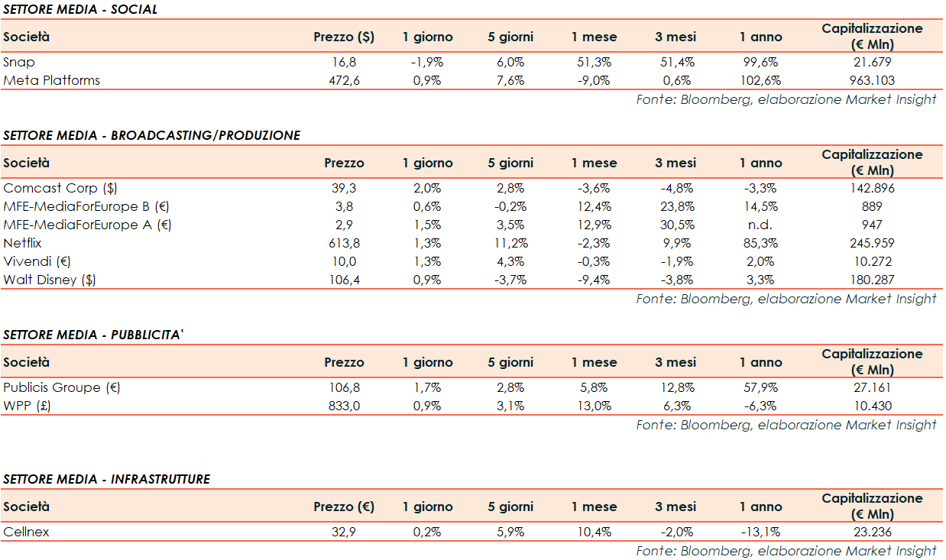Select SETTORE MEDIA - INFRASTRUTTURE heading
This screenshot has width=946, height=560.
pyautogui.click(x=106, y=479)
